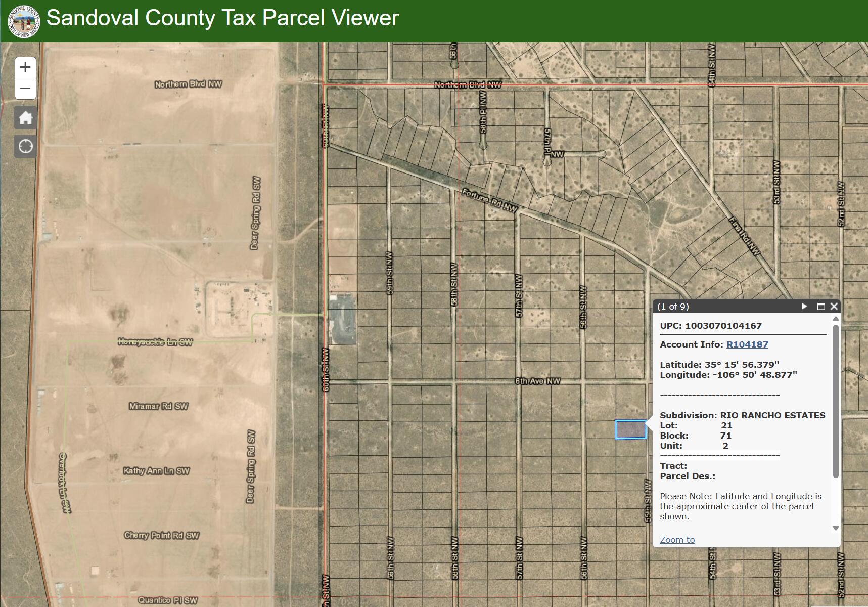Click the Miramar Rd SW label
868x607 pixels.
[158, 406]
